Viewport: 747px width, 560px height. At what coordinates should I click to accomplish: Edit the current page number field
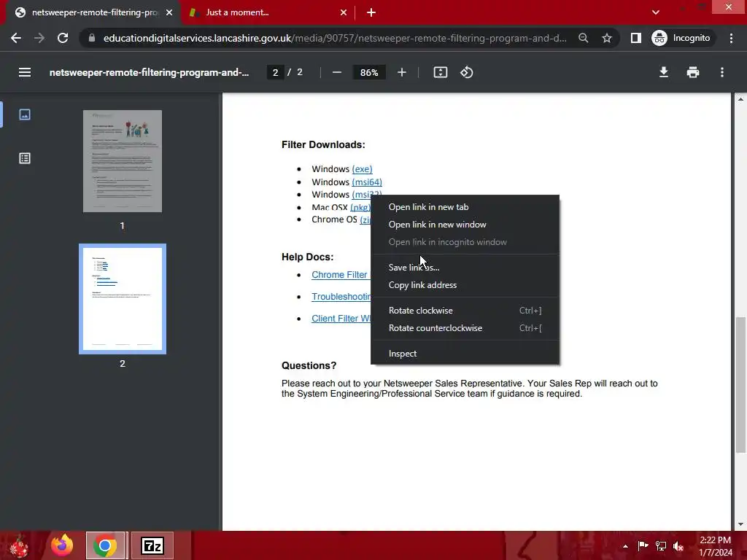275,72
